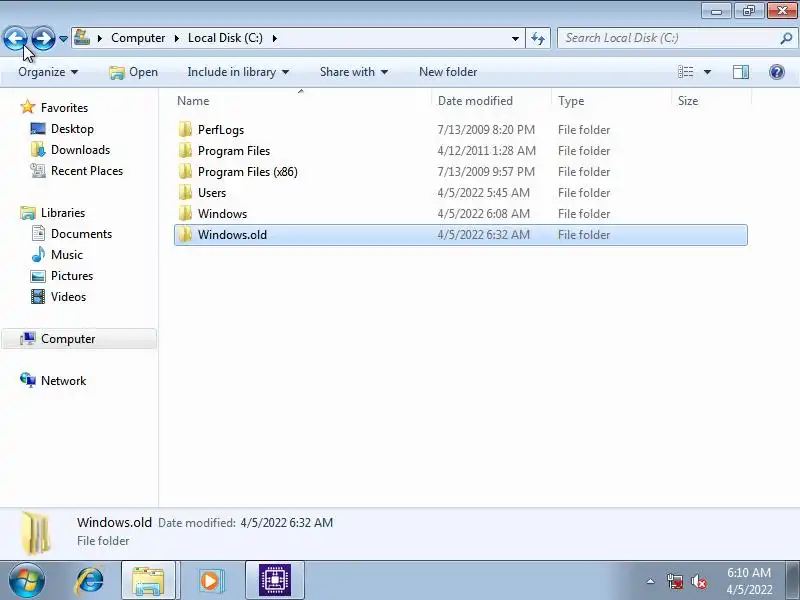800x600 pixels.
Task: Go forward using the Forward arrow button
Action: click(x=43, y=38)
